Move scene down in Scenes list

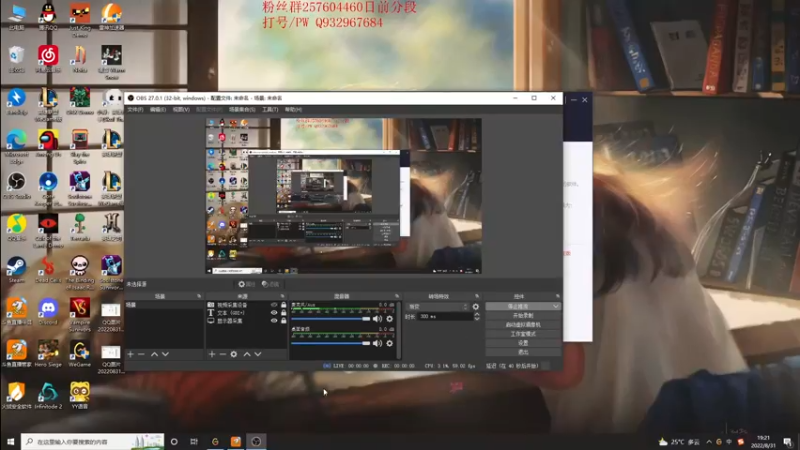165,354
